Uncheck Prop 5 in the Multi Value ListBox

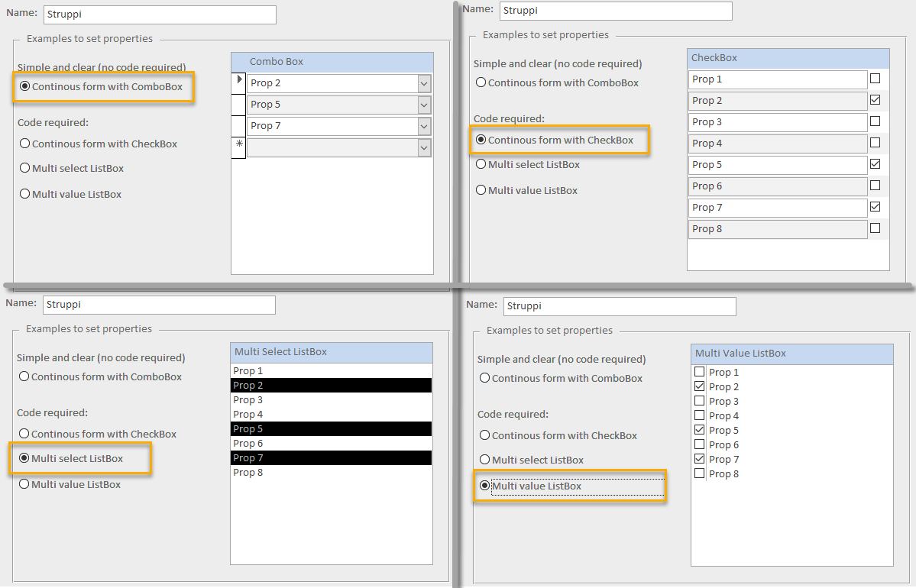click(699, 431)
